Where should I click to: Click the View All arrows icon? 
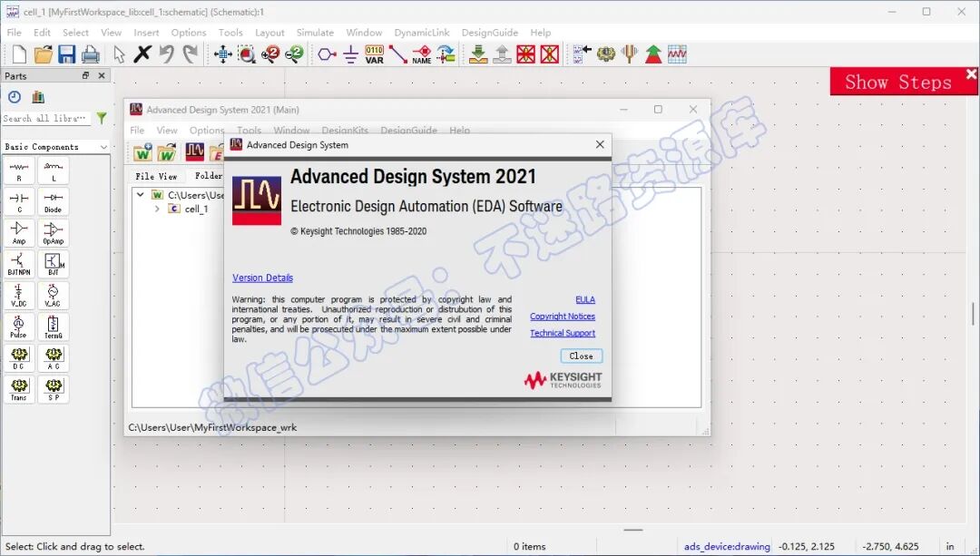click(223, 54)
